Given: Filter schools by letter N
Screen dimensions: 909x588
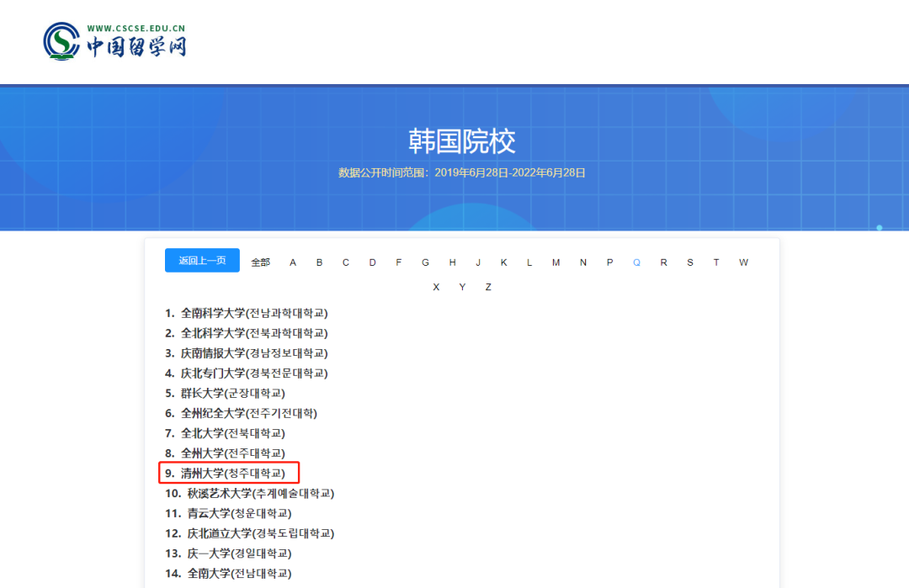Looking at the screenshot, I should (x=583, y=262).
